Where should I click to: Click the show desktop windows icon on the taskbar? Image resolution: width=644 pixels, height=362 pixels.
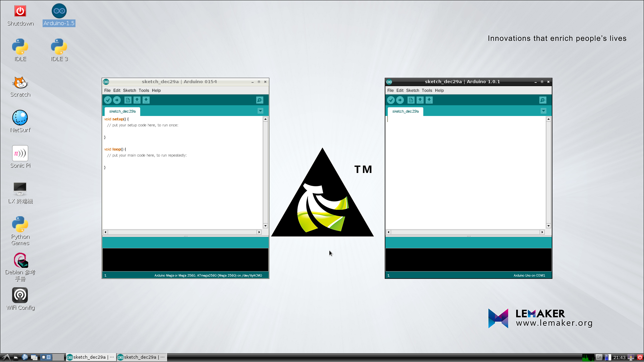pos(34,357)
